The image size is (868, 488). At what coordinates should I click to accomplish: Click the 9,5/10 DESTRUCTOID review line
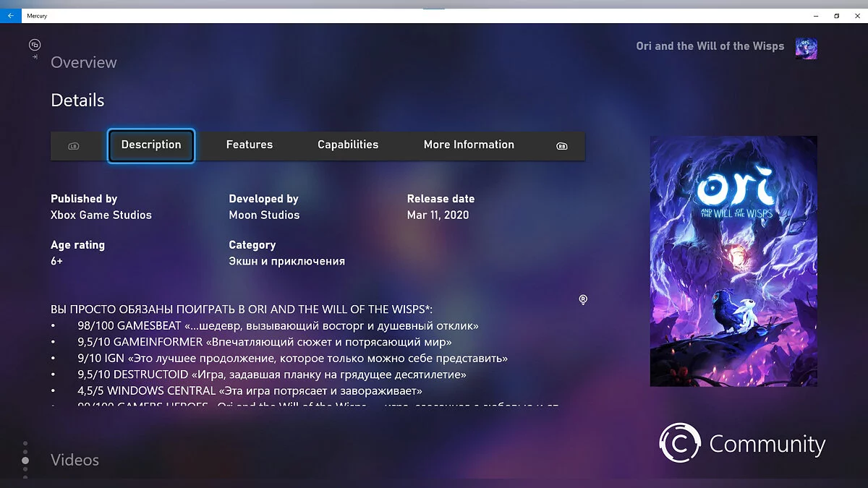point(272,374)
